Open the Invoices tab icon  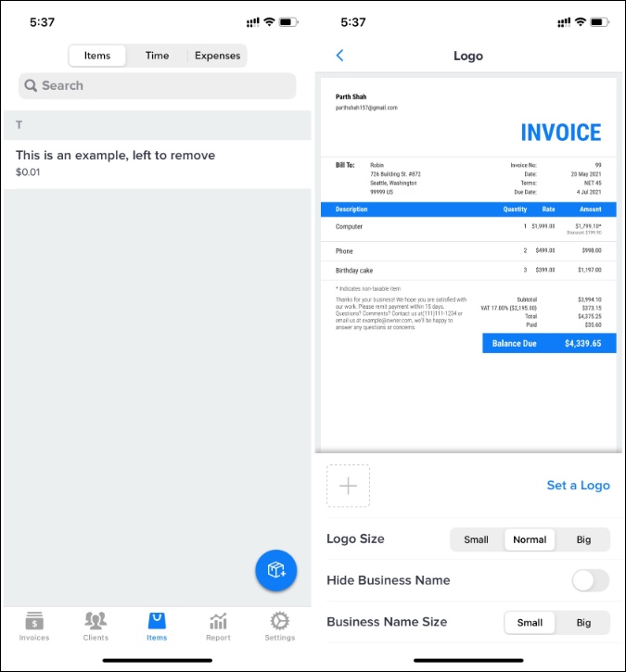click(x=34, y=621)
